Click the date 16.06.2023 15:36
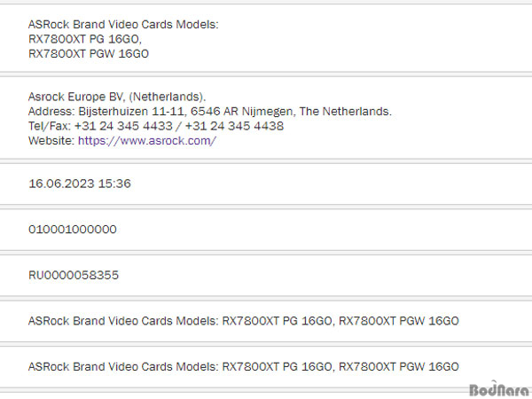 tap(80, 184)
